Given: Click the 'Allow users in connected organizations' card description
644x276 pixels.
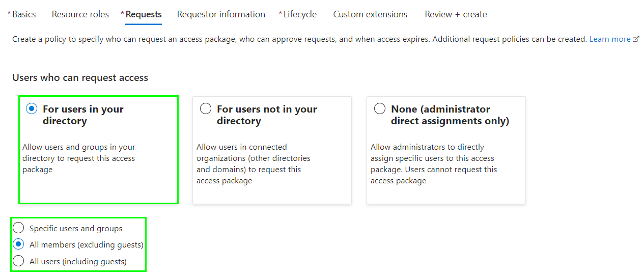Looking at the screenshot, I should [253, 163].
